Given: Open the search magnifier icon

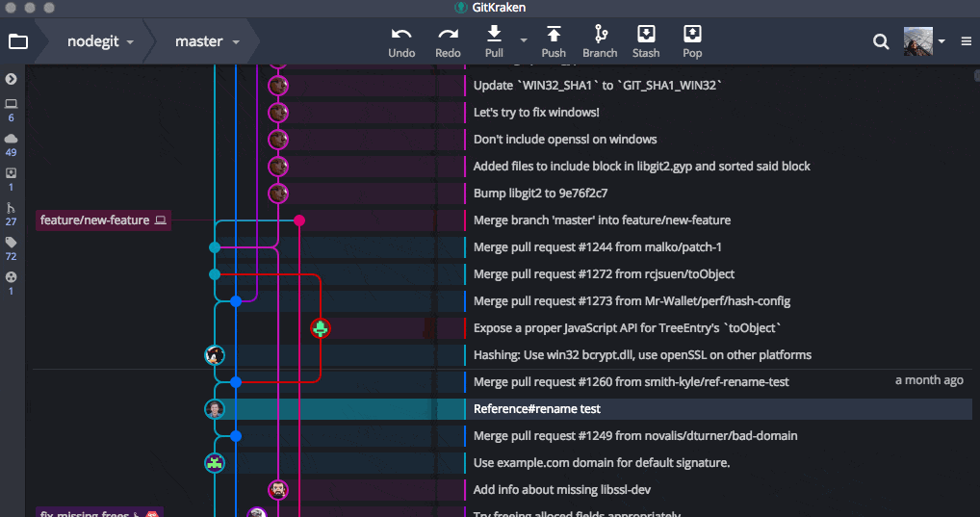Looking at the screenshot, I should click(x=881, y=42).
